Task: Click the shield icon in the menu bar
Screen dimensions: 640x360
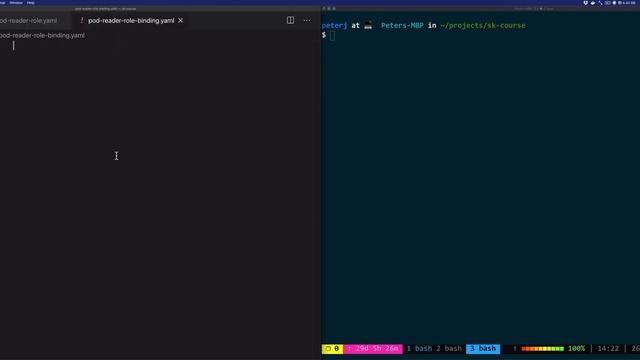Action: 586,3
